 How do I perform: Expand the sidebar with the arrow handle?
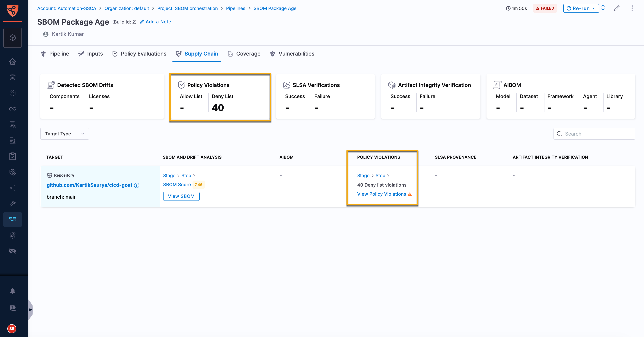(x=30, y=310)
